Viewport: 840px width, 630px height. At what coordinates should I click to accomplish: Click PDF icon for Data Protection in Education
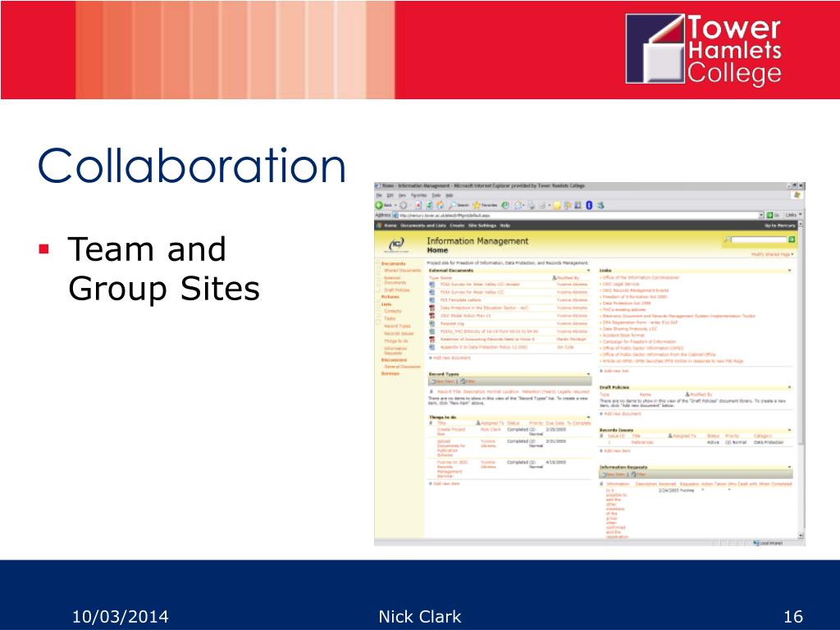tap(431, 308)
